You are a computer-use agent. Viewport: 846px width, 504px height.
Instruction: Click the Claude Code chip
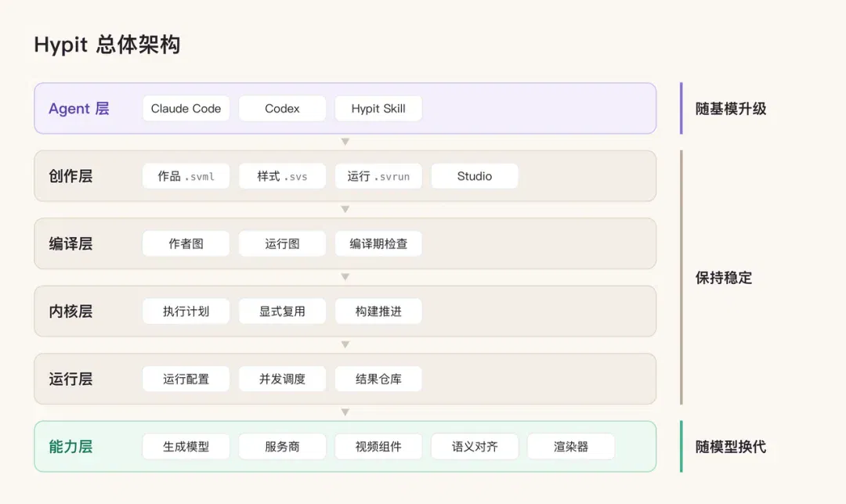tap(186, 108)
